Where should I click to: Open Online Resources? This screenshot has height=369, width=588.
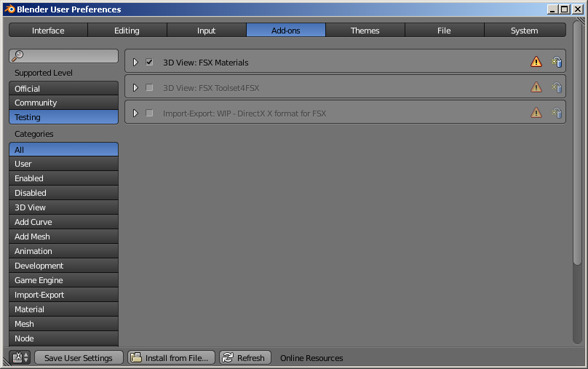pyautogui.click(x=311, y=358)
